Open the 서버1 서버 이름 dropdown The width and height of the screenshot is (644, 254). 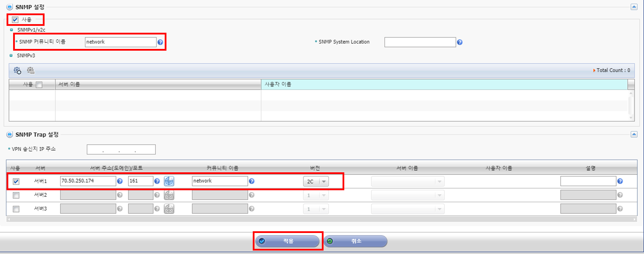tap(408, 181)
